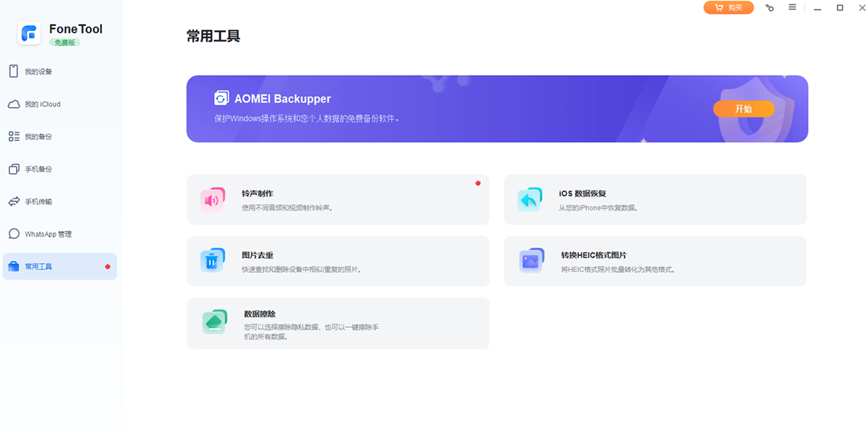Open the iOS 数据恢复 tool card
This screenshot has width=868, height=434.
click(655, 199)
